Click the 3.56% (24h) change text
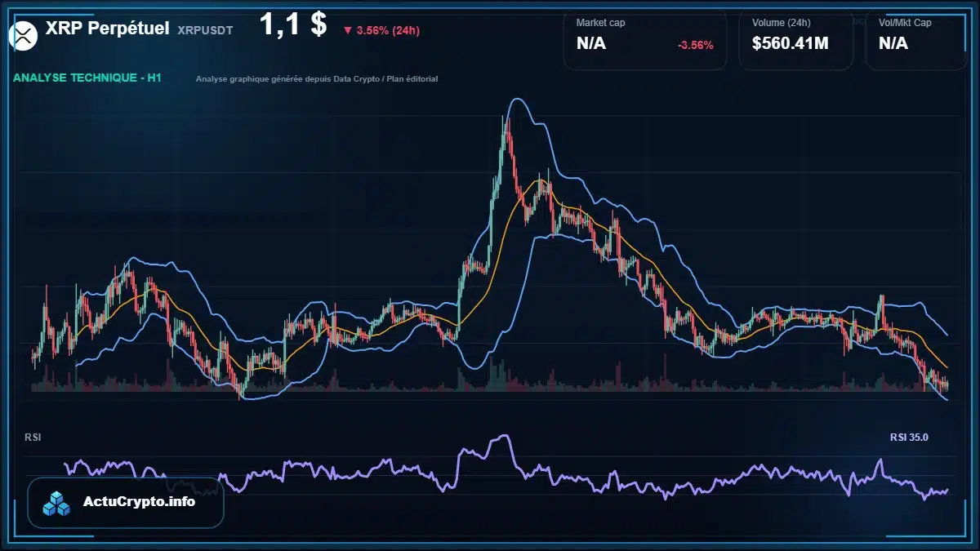The image size is (980, 551). point(388,31)
